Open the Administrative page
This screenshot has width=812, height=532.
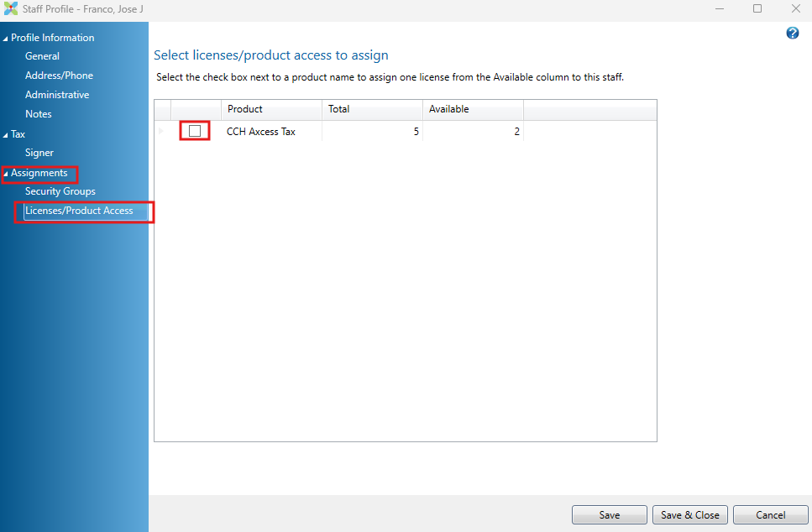point(57,95)
